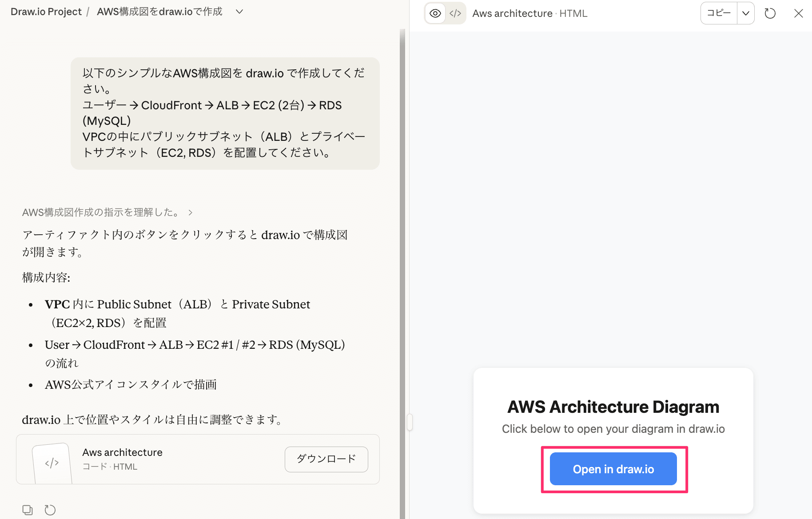This screenshot has width=812, height=519.
Task: Retry the assistant response
Action: point(50,510)
